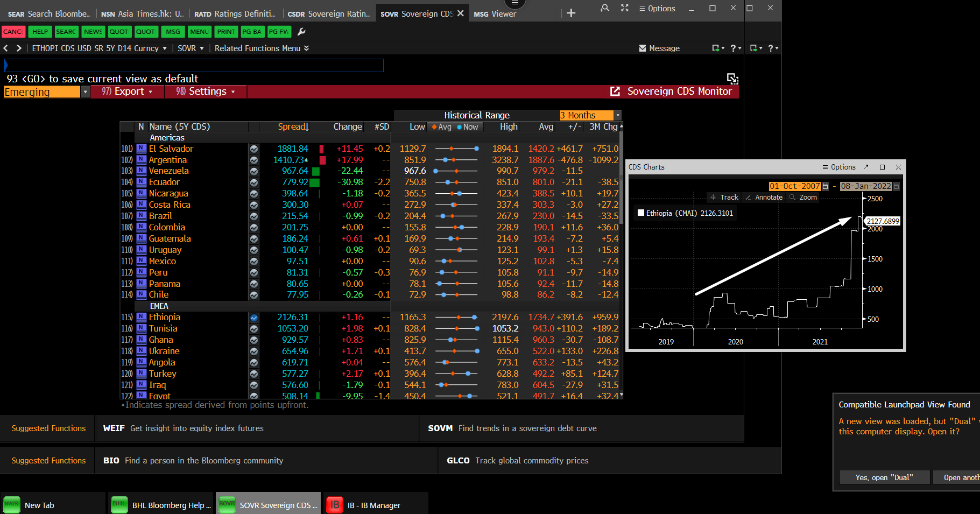Viewport: 980px width, 514px height.
Task: Click the N news icon for Mexico
Action: pos(142,261)
